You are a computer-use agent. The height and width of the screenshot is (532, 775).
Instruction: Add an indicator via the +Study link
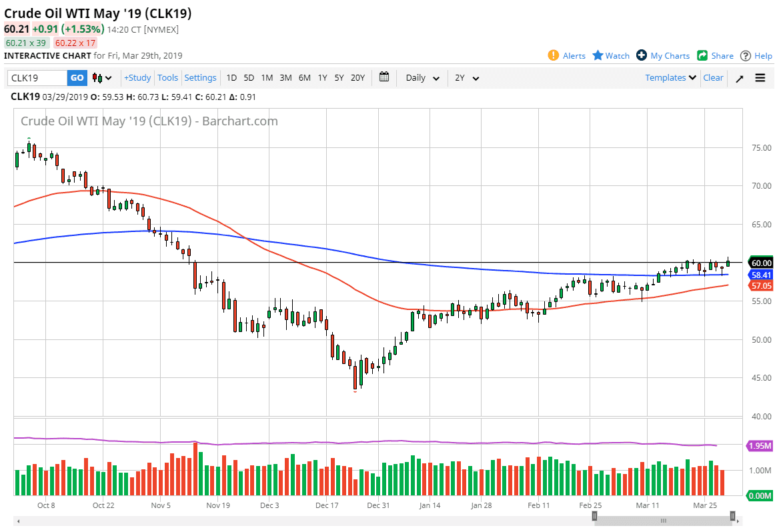click(x=137, y=77)
